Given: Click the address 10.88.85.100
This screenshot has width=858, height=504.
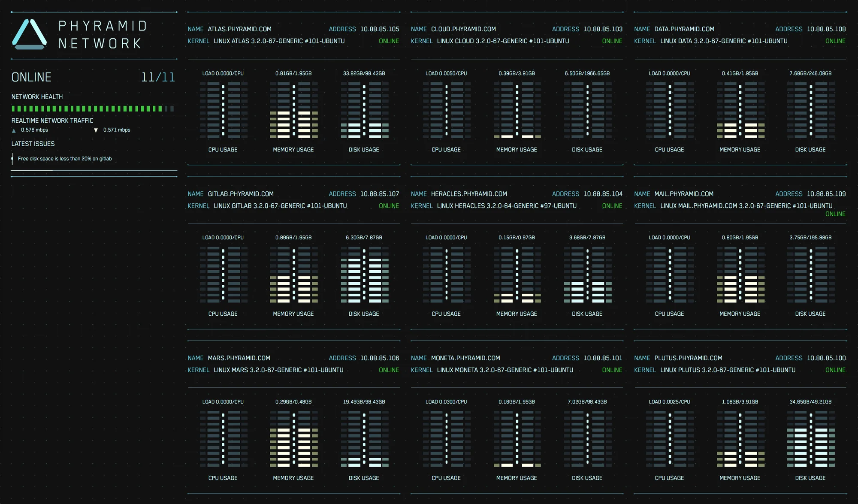Looking at the screenshot, I should pos(826,358).
